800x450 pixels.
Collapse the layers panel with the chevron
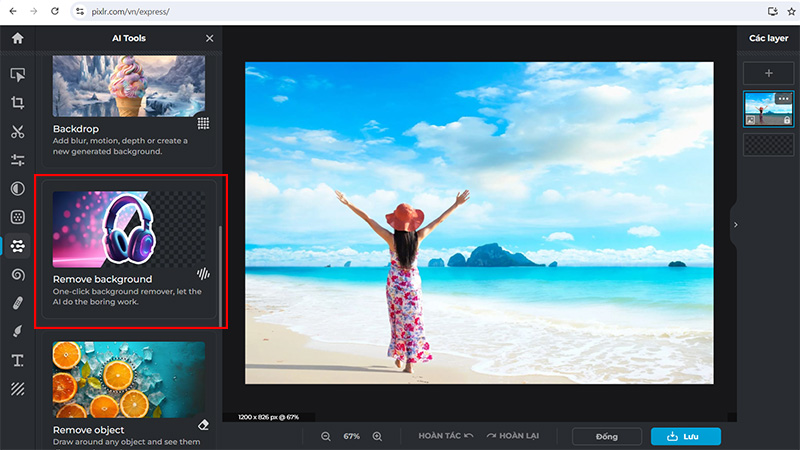coord(735,224)
